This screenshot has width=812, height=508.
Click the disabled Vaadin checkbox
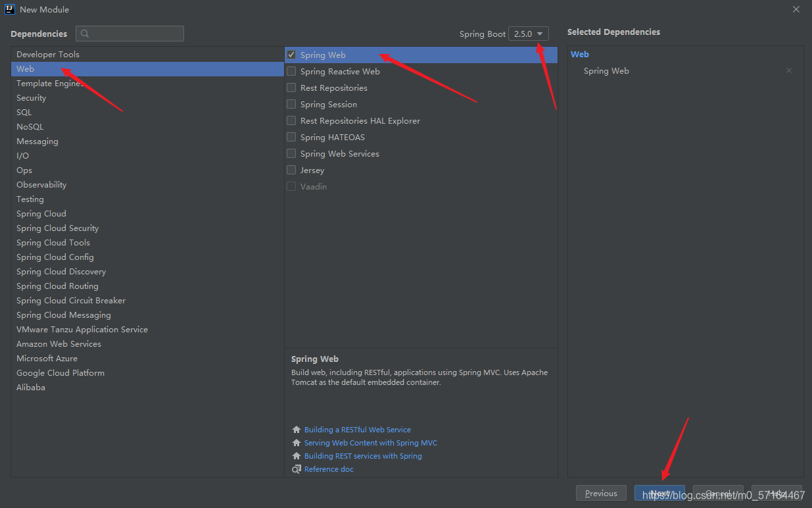pos(291,186)
